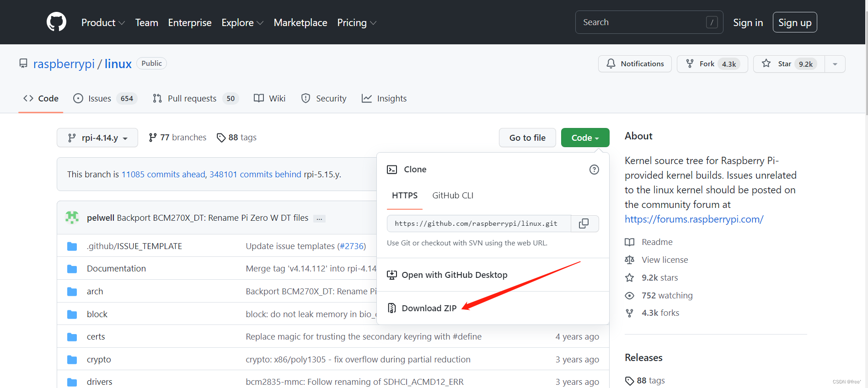
Task: Open the Clone help question-mark icon
Action: click(x=594, y=170)
